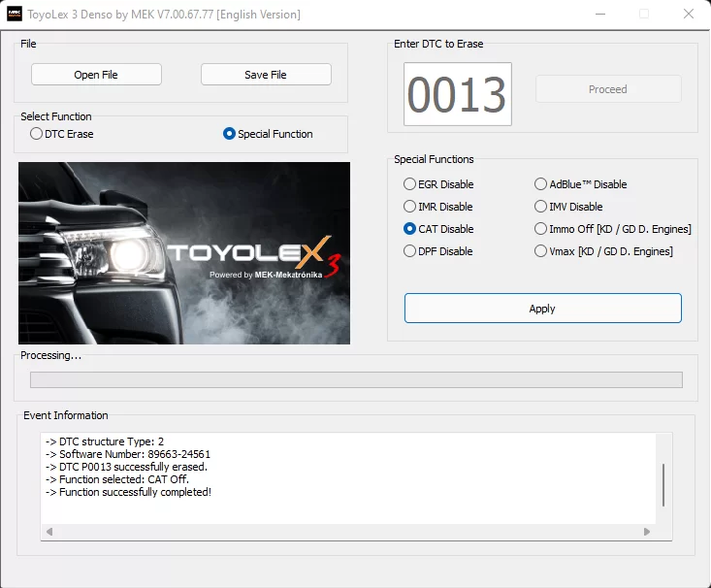
Task: Enable the DPF Disable option
Action: tap(410, 251)
